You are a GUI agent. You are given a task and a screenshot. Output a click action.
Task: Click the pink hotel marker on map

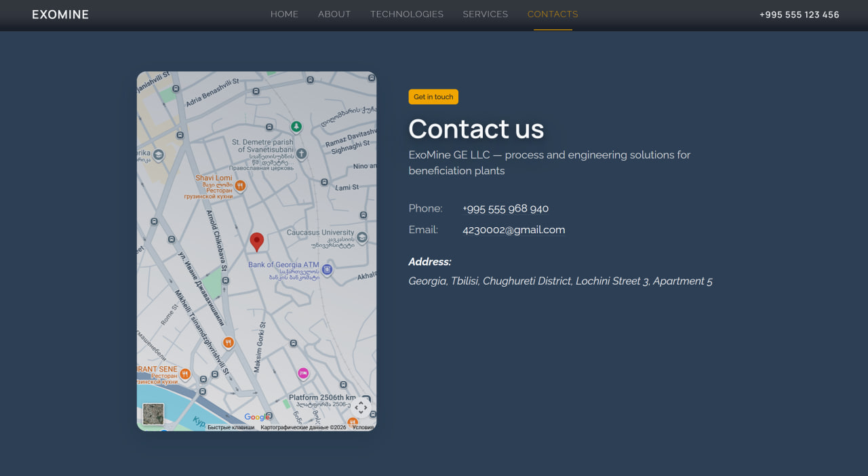[x=303, y=373]
